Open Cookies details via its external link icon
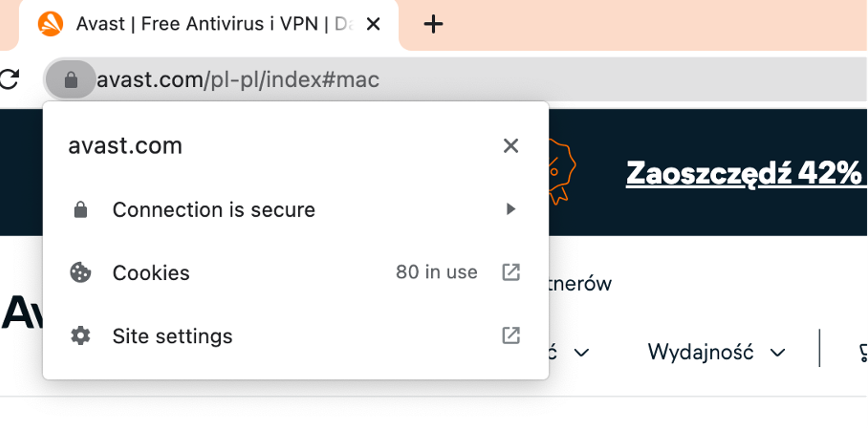Image resolution: width=868 pixels, height=428 pixels. click(511, 273)
